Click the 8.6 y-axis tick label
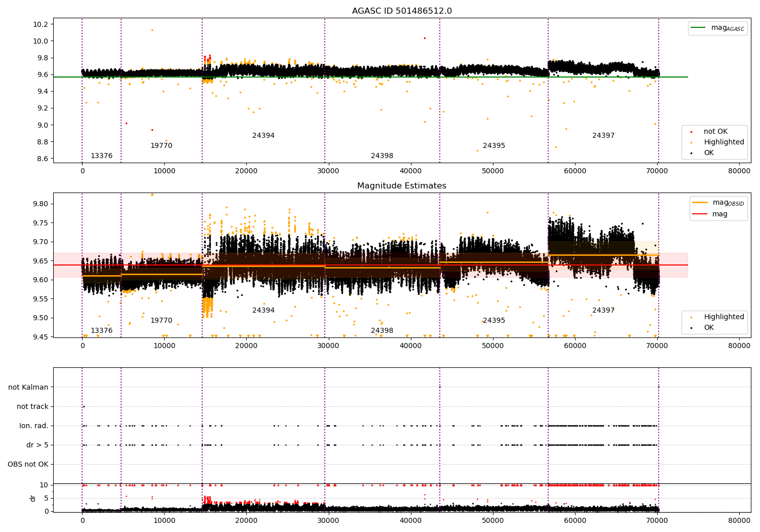Image resolution: width=760 pixels, height=532 pixels. [43, 159]
